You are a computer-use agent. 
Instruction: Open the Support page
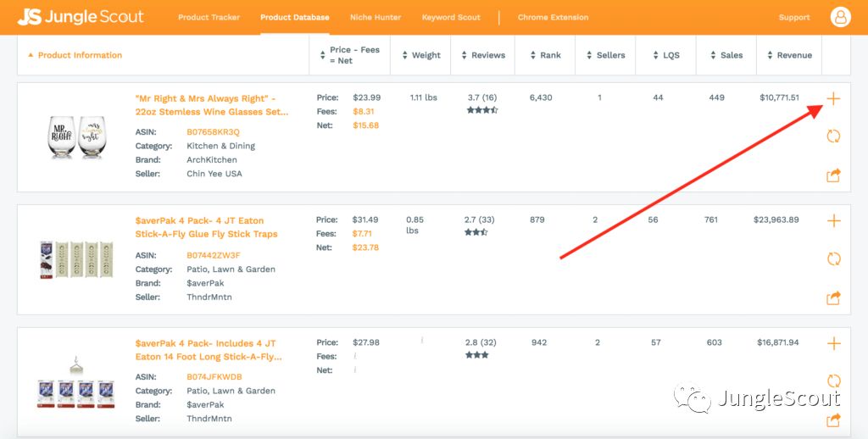[x=794, y=18]
